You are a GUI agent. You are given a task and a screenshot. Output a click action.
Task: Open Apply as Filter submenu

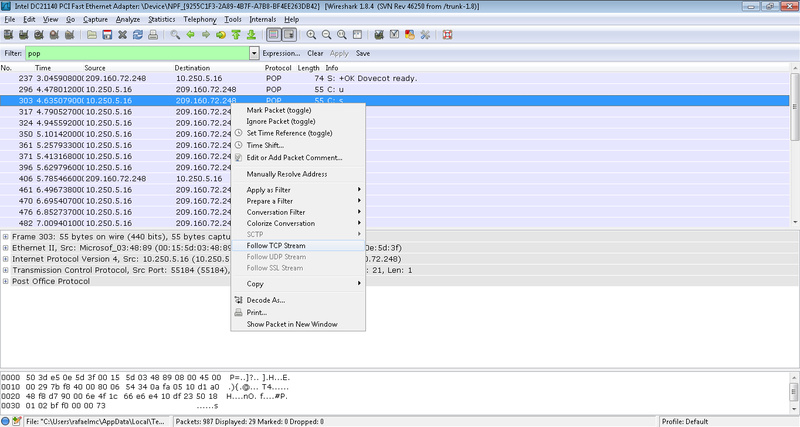[x=298, y=190]
